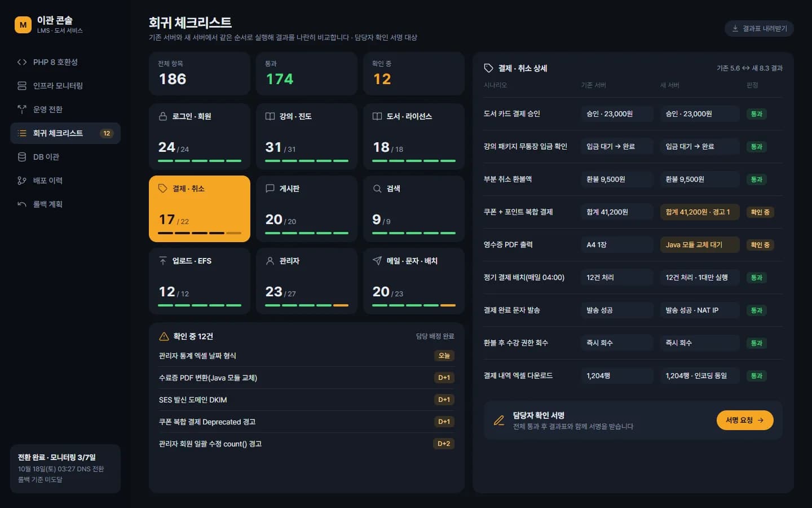Click the DB 이관 database icon
This screenshot has width=812, height=508.
point(22,157)
